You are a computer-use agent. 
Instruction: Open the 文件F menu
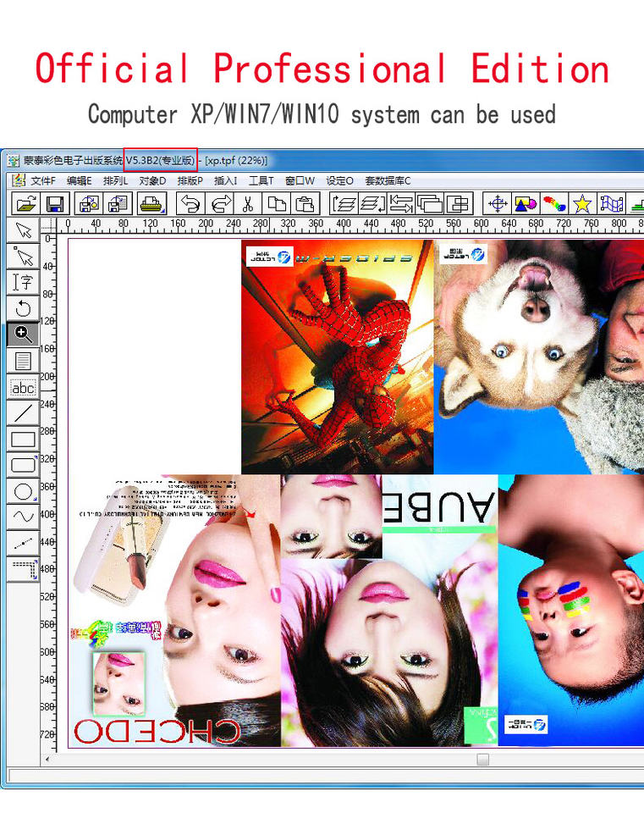tap(43, 180)
